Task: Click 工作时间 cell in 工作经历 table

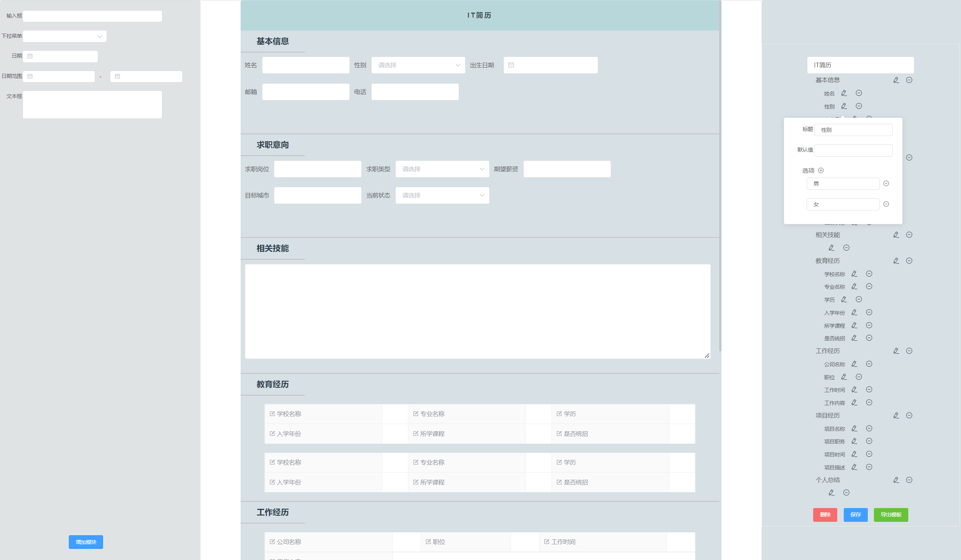Action: tap(603, 542)
